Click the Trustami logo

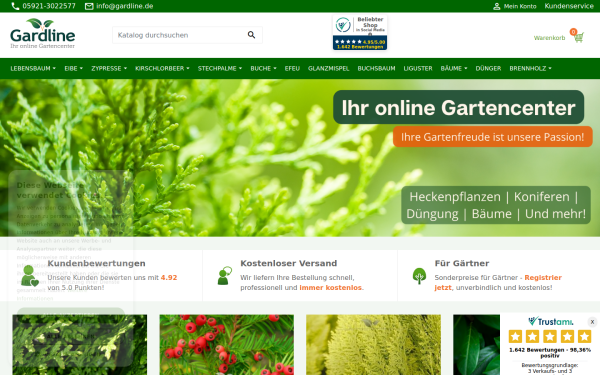click(550, 321)
